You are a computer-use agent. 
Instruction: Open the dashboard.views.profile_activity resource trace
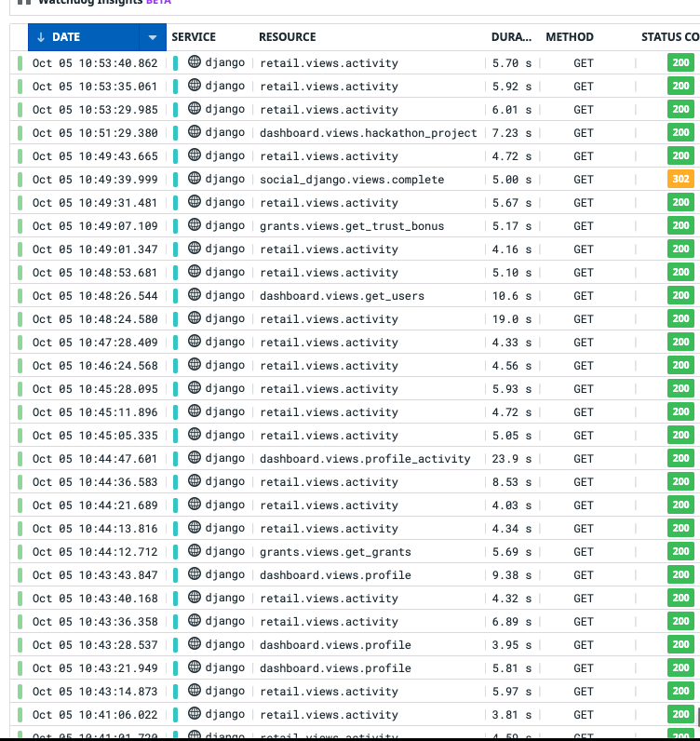click(365, 459)
